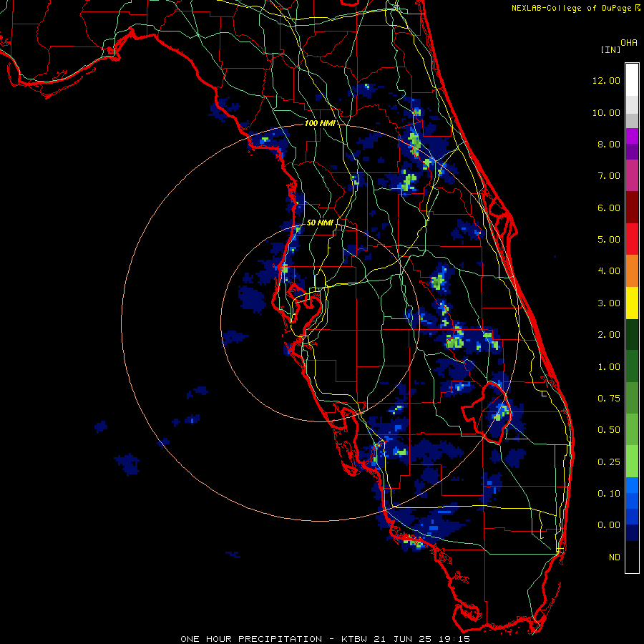Select the 8.00 legend value
The width and height of the screenshot is (644, 644).
point(609,144)
